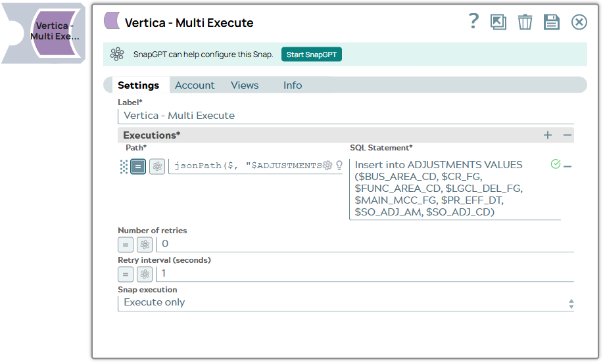Click the green validation check icon
This screenshot has height=364, width=603.
[555, 164]
